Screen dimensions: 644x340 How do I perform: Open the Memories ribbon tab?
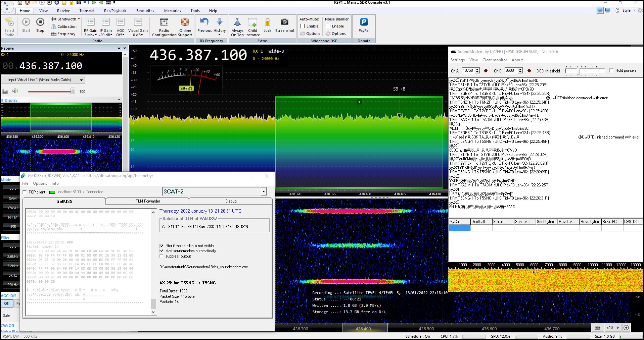click(x=173, y=11)
